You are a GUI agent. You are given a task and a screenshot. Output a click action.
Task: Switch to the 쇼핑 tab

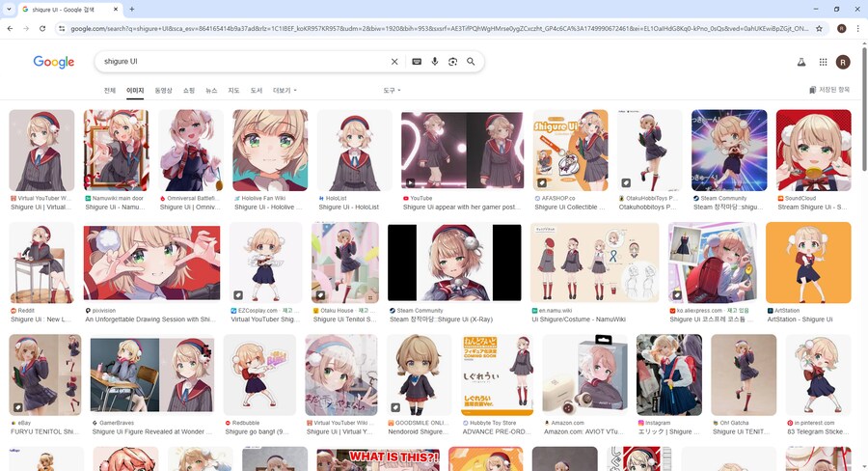coord(189,91)
